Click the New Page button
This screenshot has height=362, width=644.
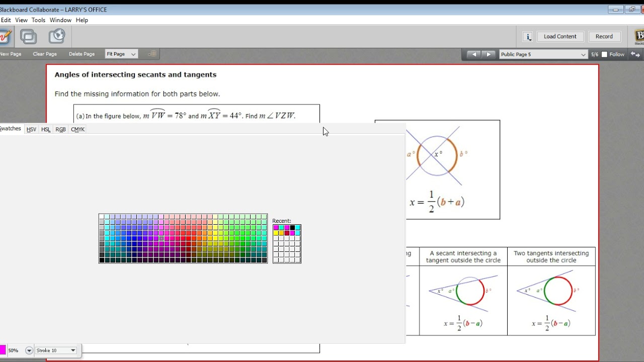(10, 54)
